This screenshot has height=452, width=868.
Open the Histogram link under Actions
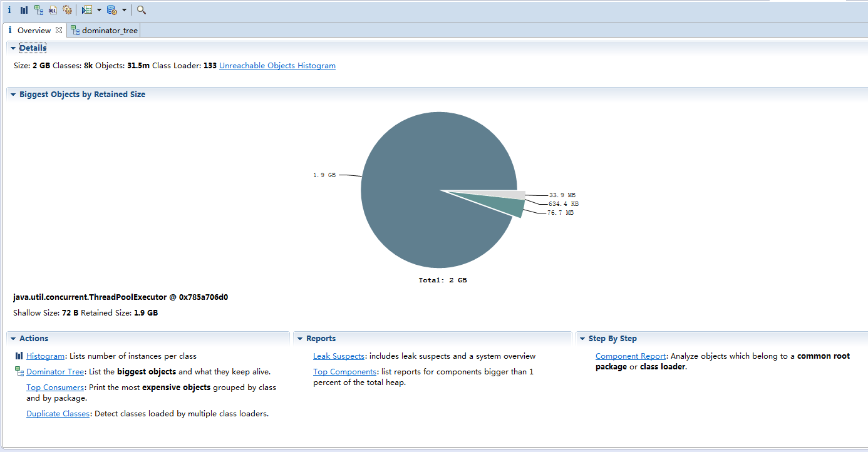pos(46,356)
